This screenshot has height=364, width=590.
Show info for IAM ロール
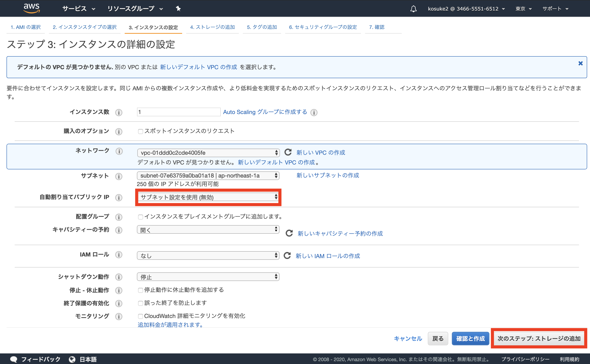(119, 255)
